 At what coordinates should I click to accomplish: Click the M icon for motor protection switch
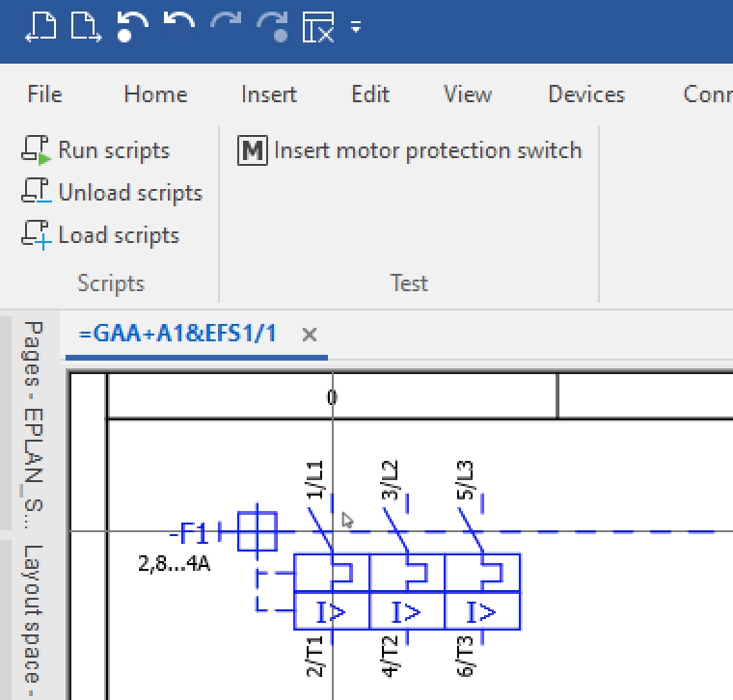253,150
